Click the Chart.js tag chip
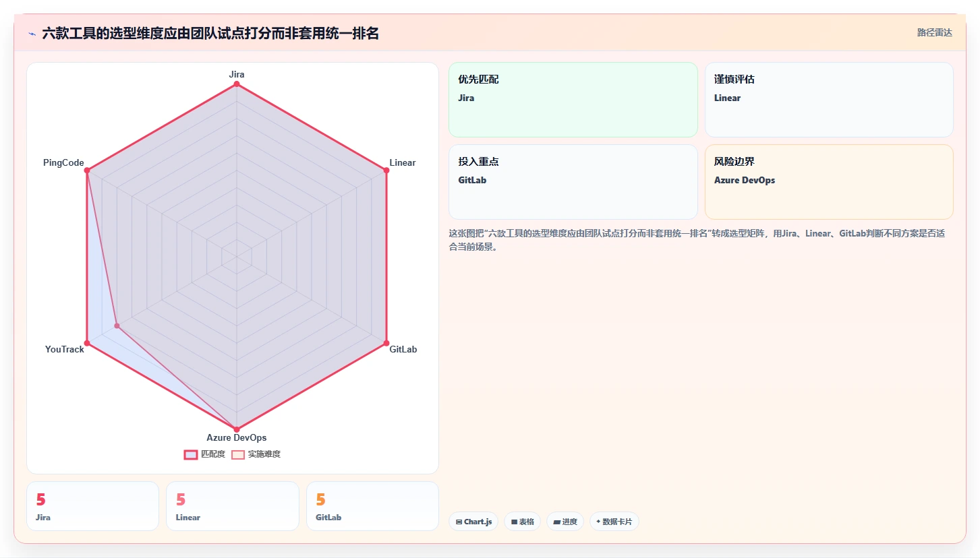Viewport: 980px width, 558px height. pyautogui.click(x=473, y=522)
